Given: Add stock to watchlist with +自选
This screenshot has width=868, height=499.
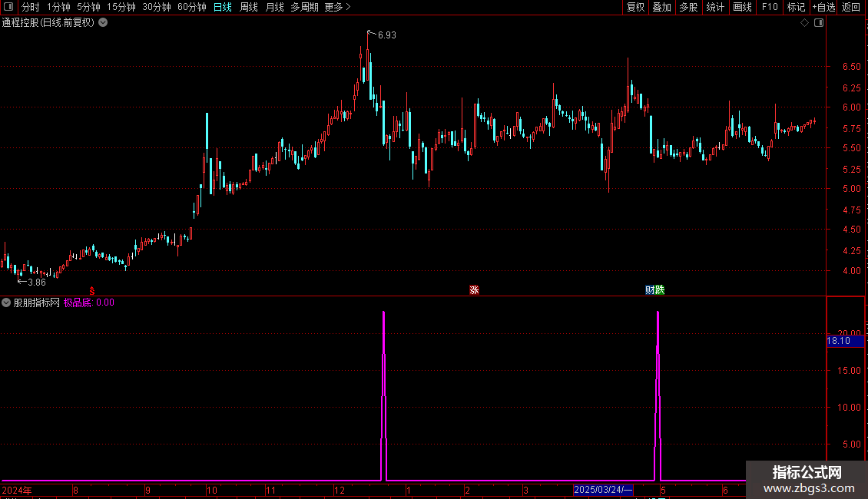Looking at the screenshot, I should coord(823,7).
